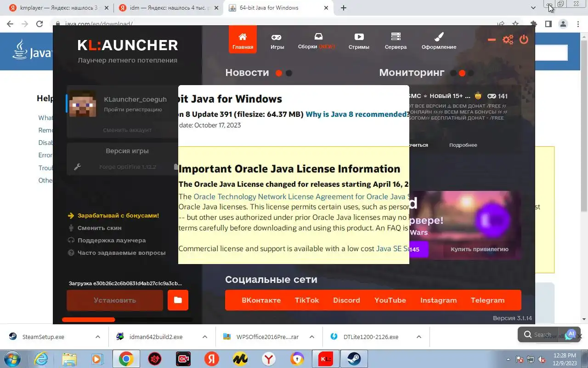Click Chrome's forward arrow
Image resolution: width=588 pixels, height=368 pixels.
25,24
